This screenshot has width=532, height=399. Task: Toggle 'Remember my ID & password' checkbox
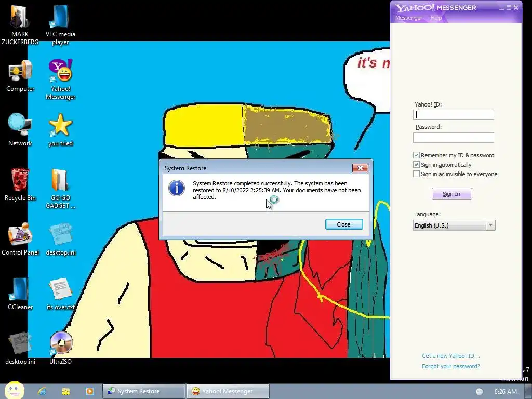tap(416, 155)
